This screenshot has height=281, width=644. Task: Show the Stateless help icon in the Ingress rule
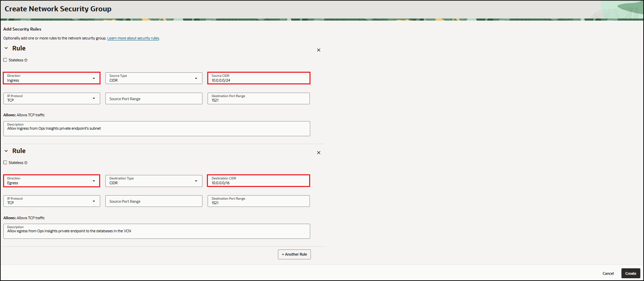tap(26, 60)
